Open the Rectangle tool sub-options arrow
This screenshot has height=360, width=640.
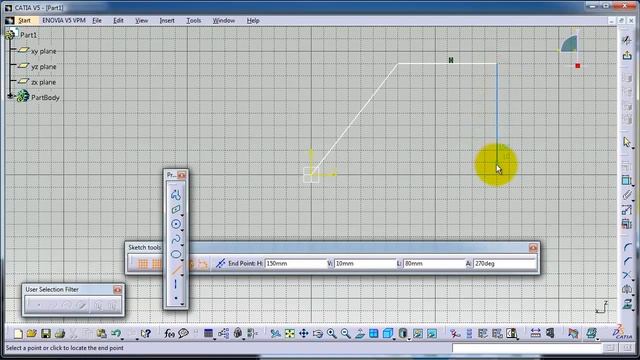[x=182, y=215]
